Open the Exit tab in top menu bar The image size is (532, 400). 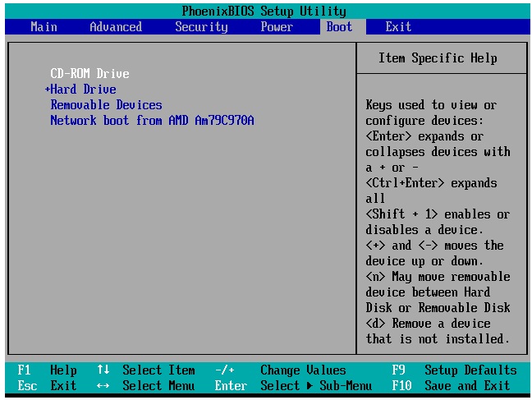(398, 27)
